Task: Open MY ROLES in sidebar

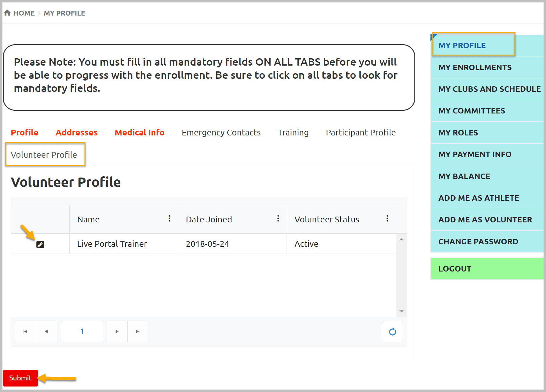Action: click(487, 133)
